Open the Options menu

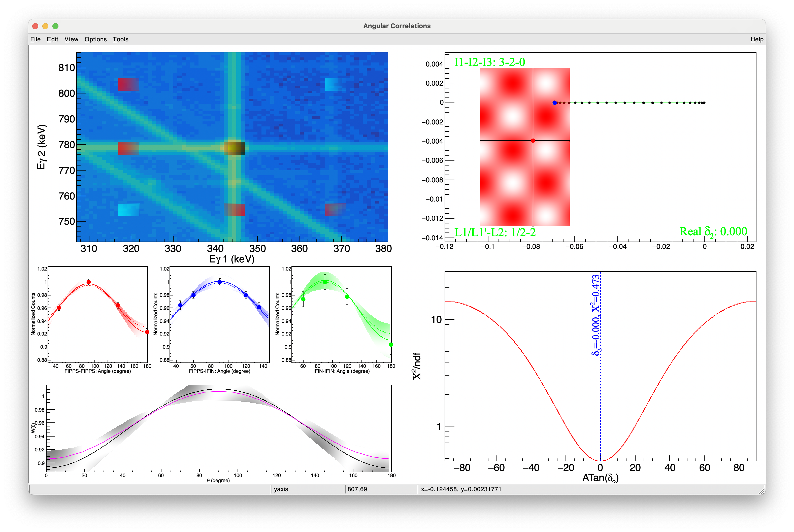tap(95, 39)
